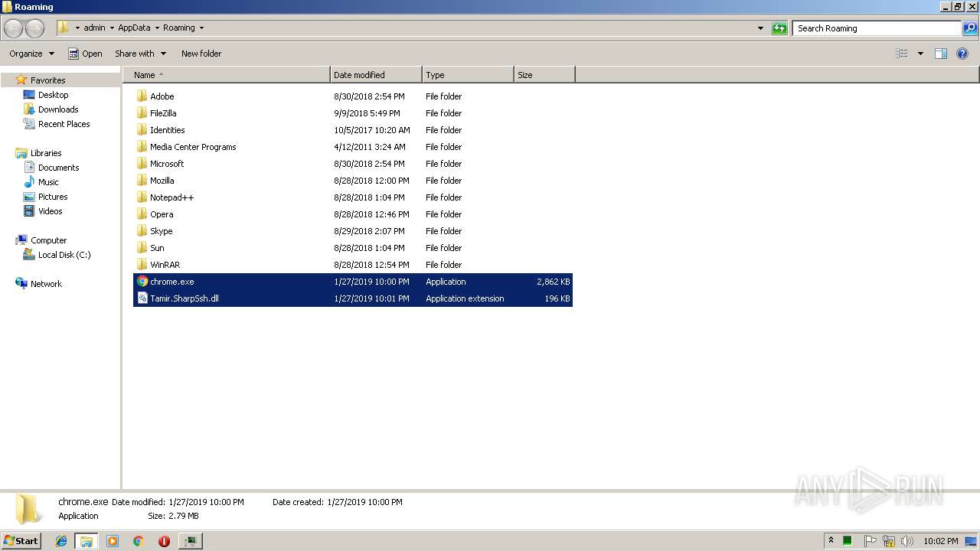This screenshot has height=551, width=980.
Task: Sort by Date modified column header
Action: tap(376, 75)
